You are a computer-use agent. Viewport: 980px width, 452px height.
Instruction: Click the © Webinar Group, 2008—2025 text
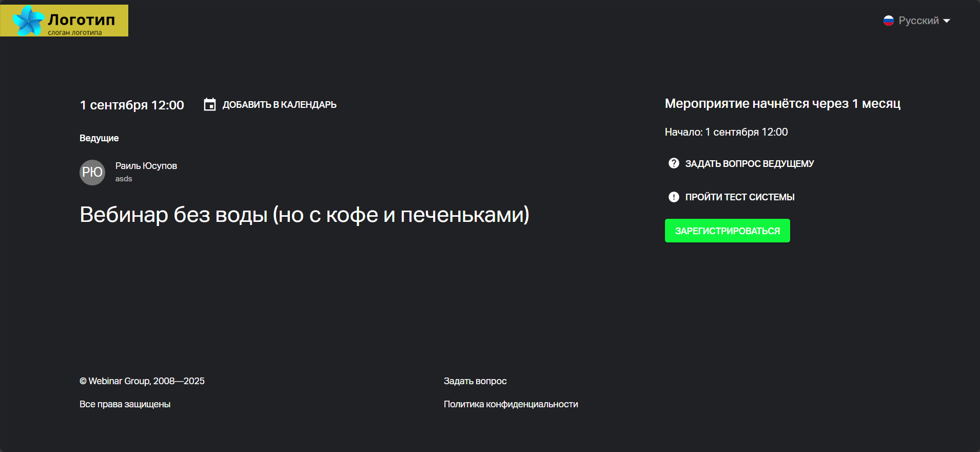[142, 381]
